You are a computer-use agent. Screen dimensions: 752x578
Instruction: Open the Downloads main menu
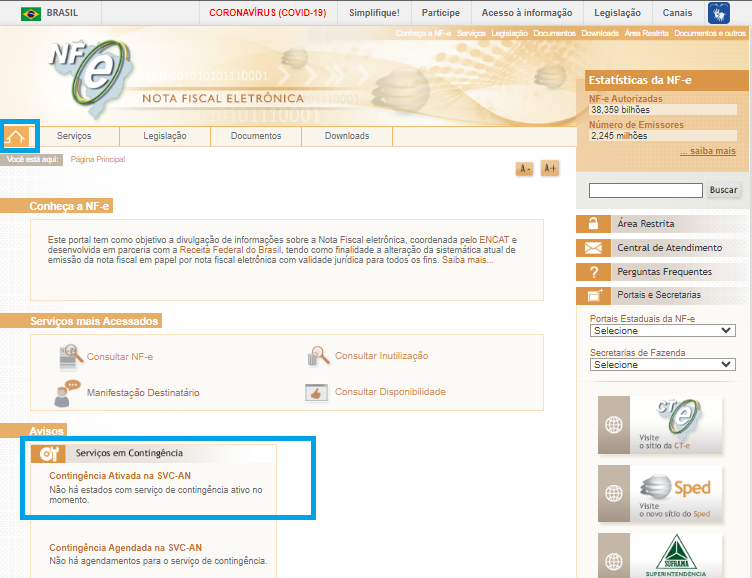coord(347,136)
